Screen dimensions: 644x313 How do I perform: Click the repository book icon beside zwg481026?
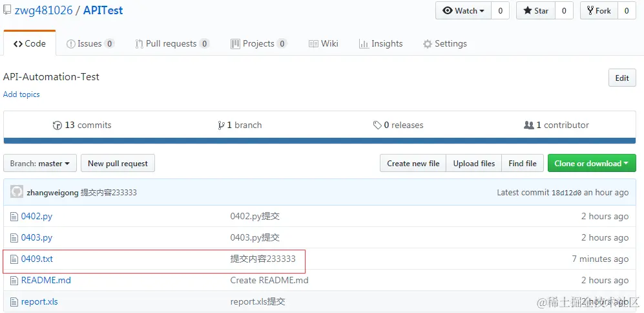click(x=7, y=10)
